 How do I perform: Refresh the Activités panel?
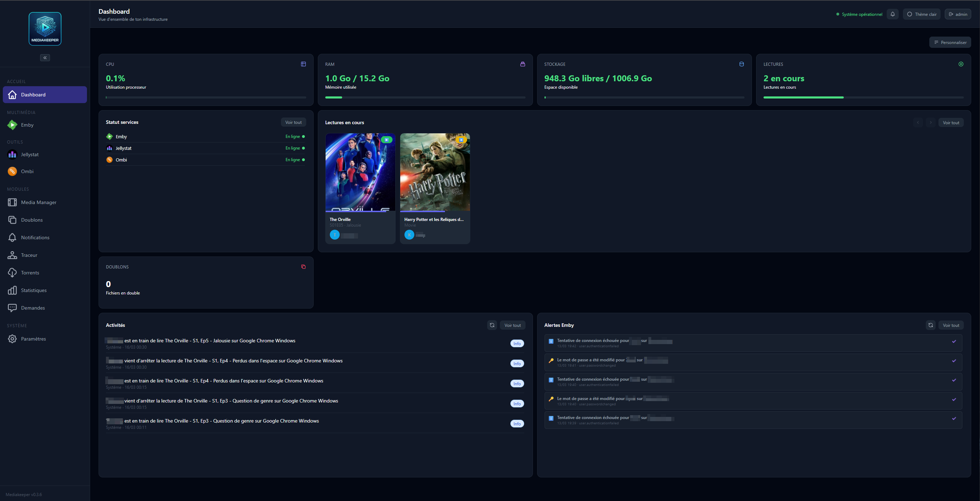tap(492, 325)
